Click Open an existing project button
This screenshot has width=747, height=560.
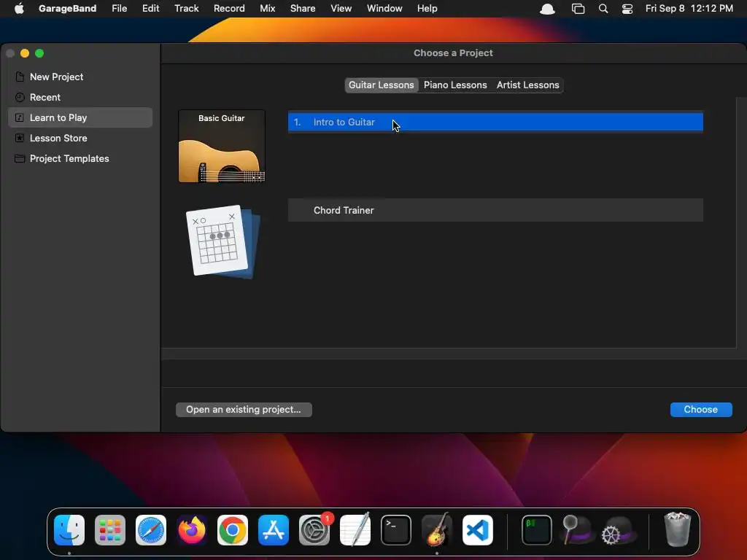coord(244,410)
